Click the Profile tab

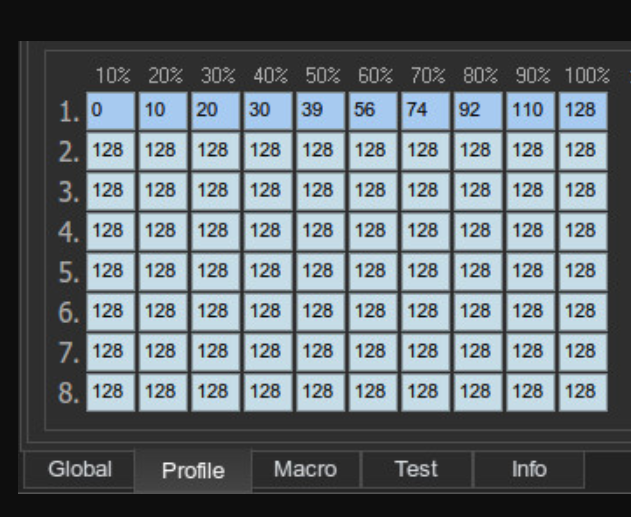pyautogui.click(x=193, y=470)
